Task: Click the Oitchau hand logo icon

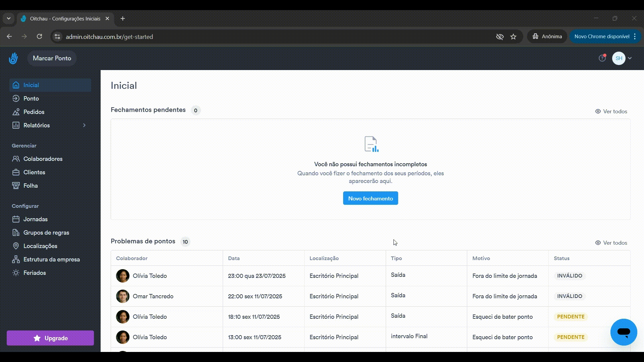Action: pyautogui.click(x=13, y=58)
